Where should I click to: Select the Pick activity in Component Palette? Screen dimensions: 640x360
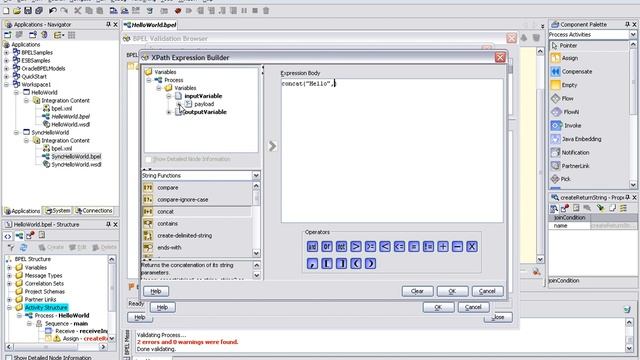pyautogui.click(x=565, y=179)
